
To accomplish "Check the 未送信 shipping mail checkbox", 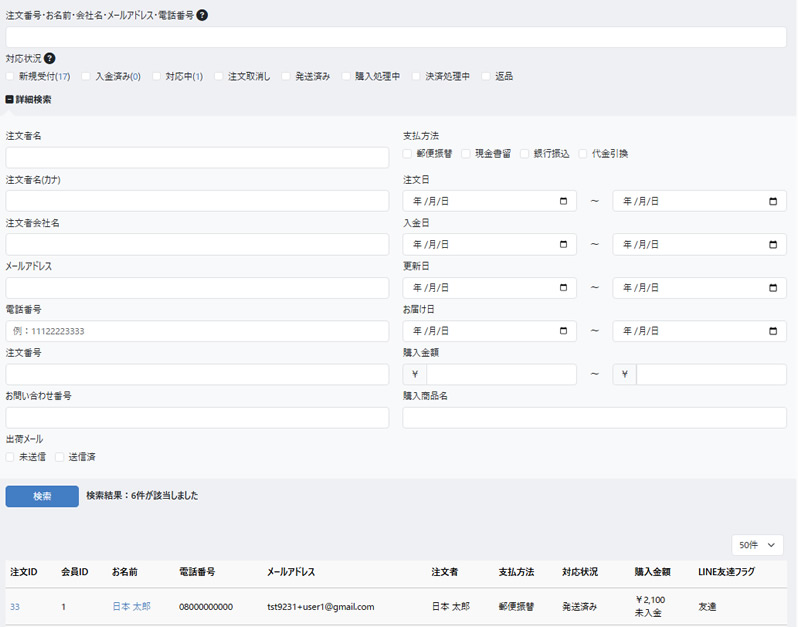I will [10, 457].
